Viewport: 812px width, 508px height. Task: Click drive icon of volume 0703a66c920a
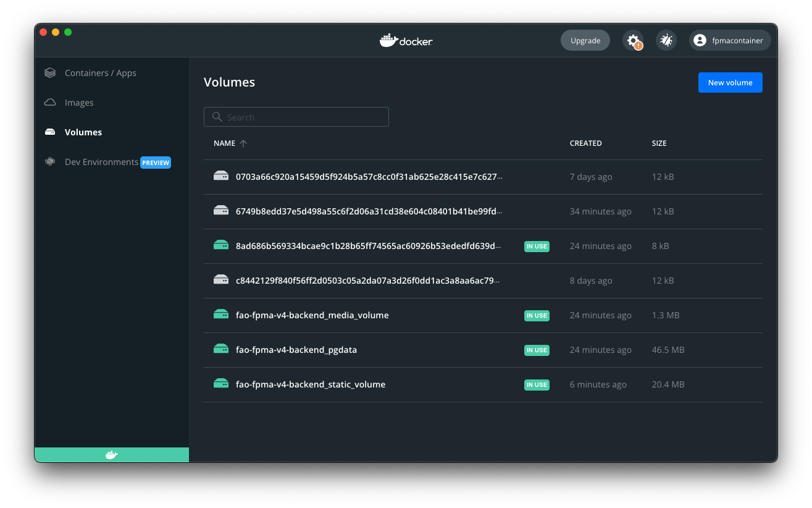click(221, 177)
